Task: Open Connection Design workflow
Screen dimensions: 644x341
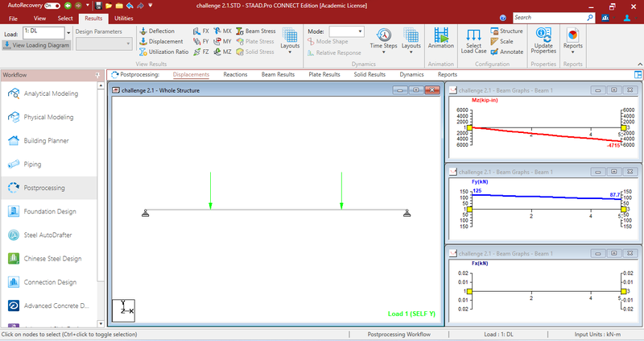Action: click(x=49, y=282)
